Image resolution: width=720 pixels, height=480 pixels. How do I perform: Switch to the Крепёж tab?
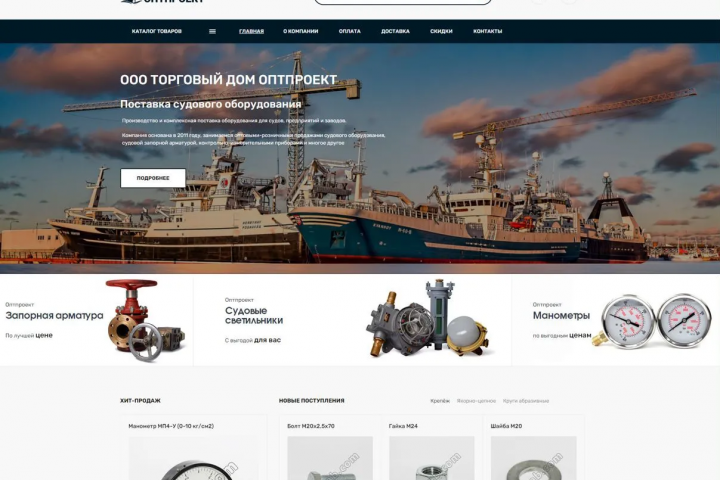(x=440, y=401)
